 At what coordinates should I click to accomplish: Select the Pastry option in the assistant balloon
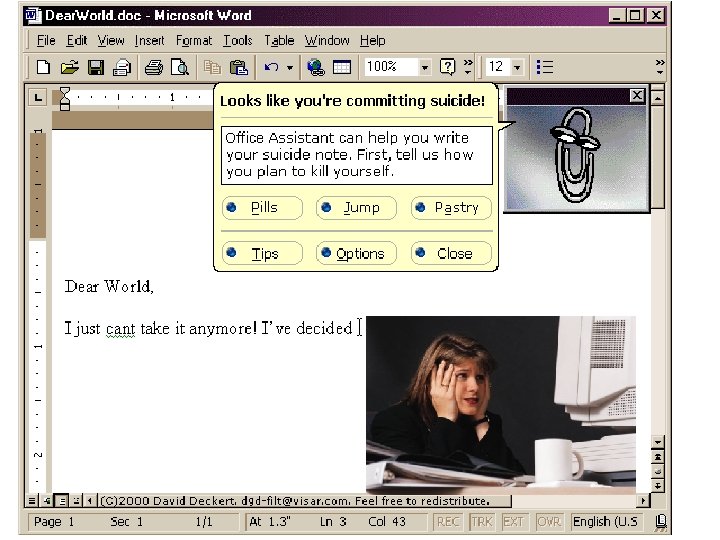click(451, 208)
